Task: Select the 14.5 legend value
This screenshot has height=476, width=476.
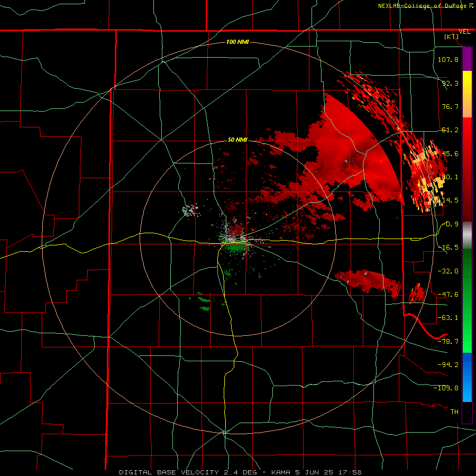Action: [450, 200]
